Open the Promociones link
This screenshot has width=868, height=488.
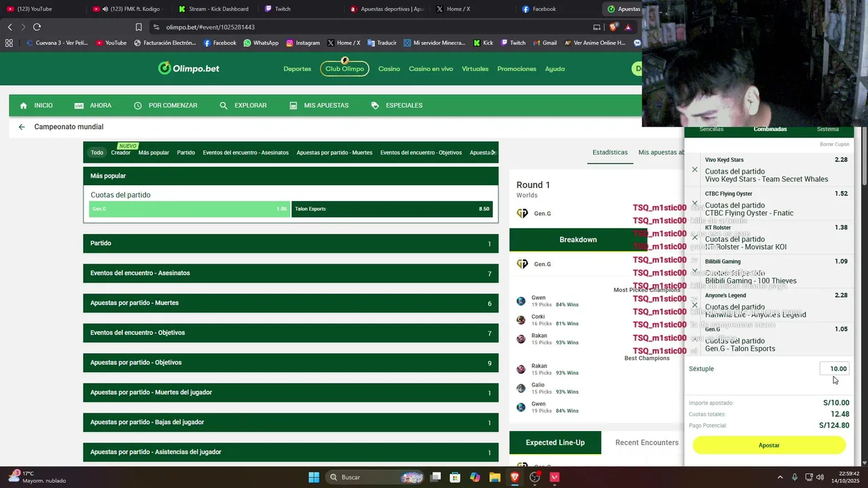[517, 68]
